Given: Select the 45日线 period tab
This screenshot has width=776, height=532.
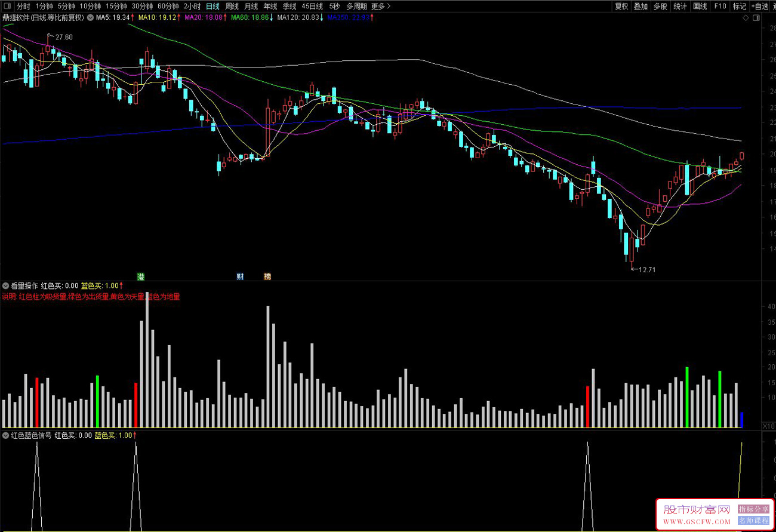Looking at the screenshot, I should click(x=312, y=6).
